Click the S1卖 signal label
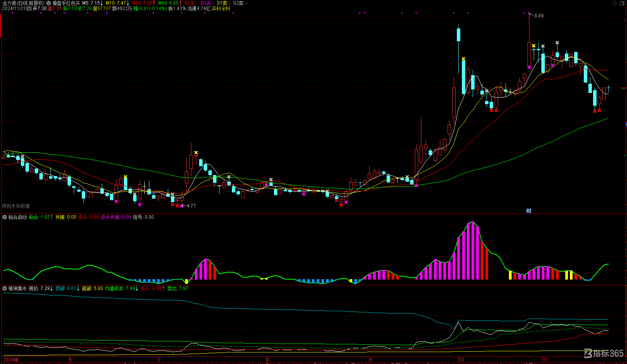Image resolution: width=627 pixels, height=364 pixels. click(224, 3)
